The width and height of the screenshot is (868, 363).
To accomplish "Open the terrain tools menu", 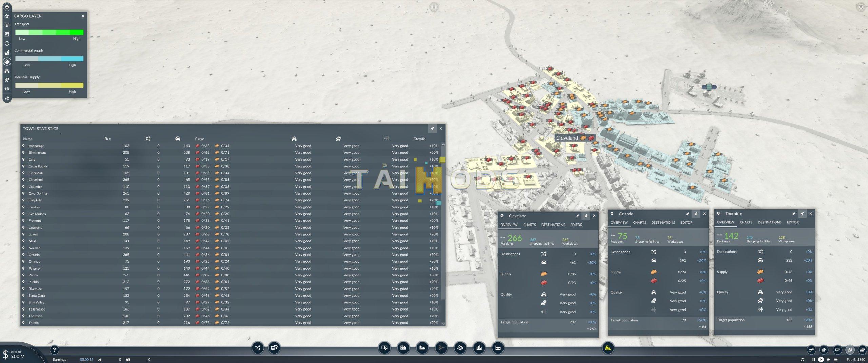I will tap(460, 348).
